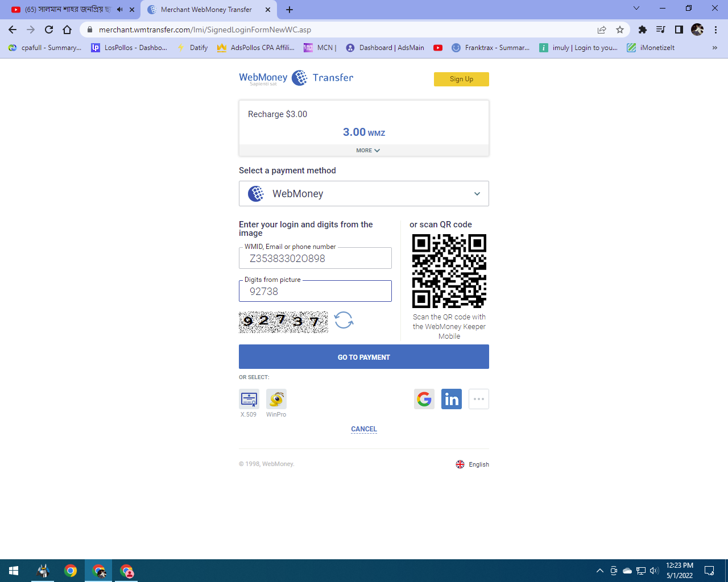Open Datify bookmark
The height and width of the screenshot is (582, 728).
pyautogui.click(x=193, y=48)
